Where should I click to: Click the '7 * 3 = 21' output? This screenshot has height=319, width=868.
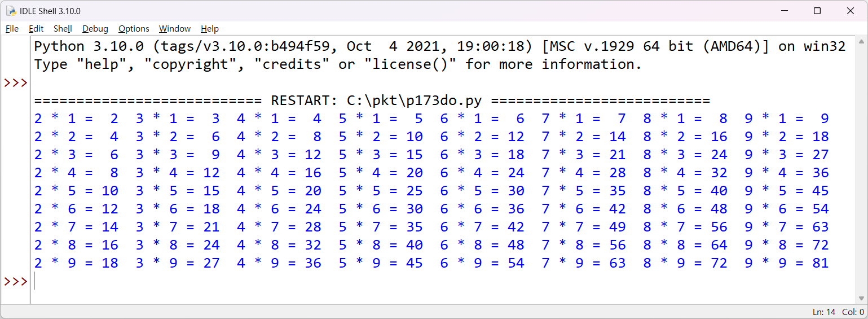584,155
